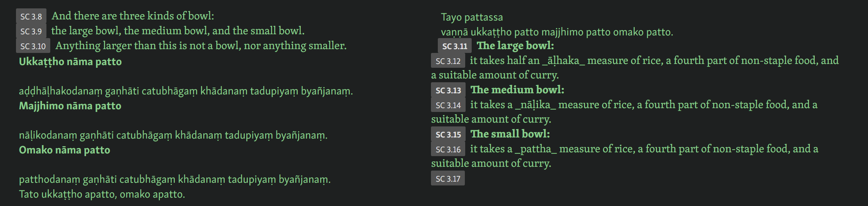868x206 pixels.
Task: Click the heading 'Omako nāma patto'
Action: pyautogui.click(x=65, y=150)
